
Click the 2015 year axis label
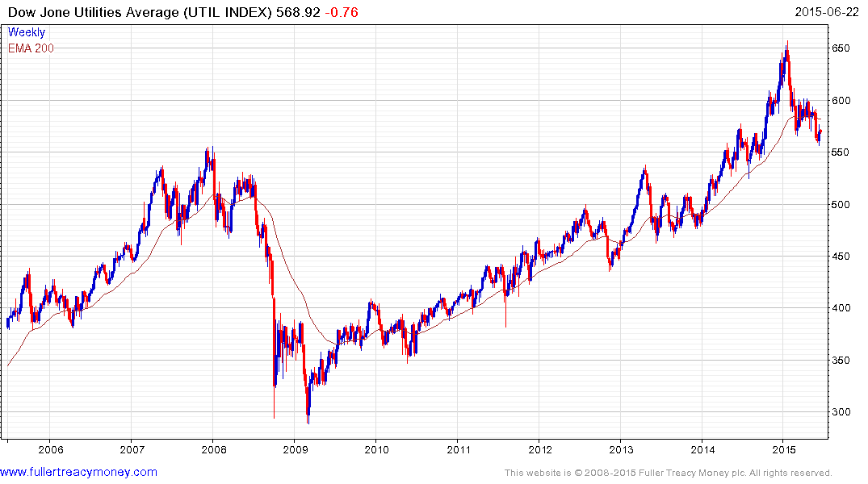point(784,449)
